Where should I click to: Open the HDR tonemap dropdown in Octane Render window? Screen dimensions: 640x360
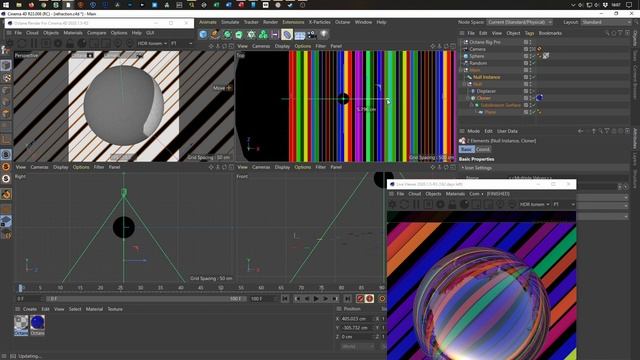point(152,43)
